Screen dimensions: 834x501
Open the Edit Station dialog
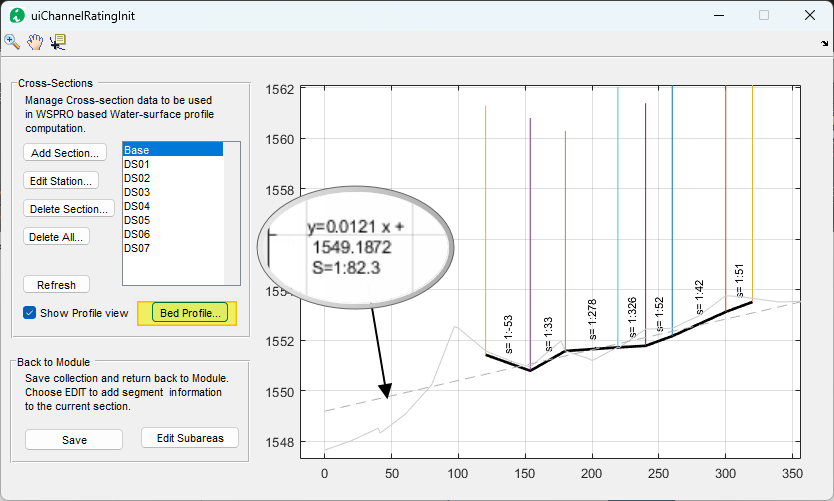pos(62,181)
